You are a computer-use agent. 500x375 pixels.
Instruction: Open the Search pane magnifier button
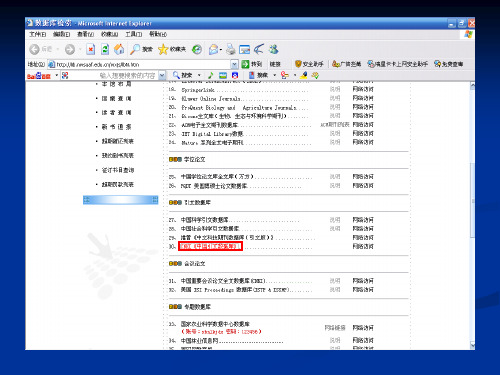point(141,49)
